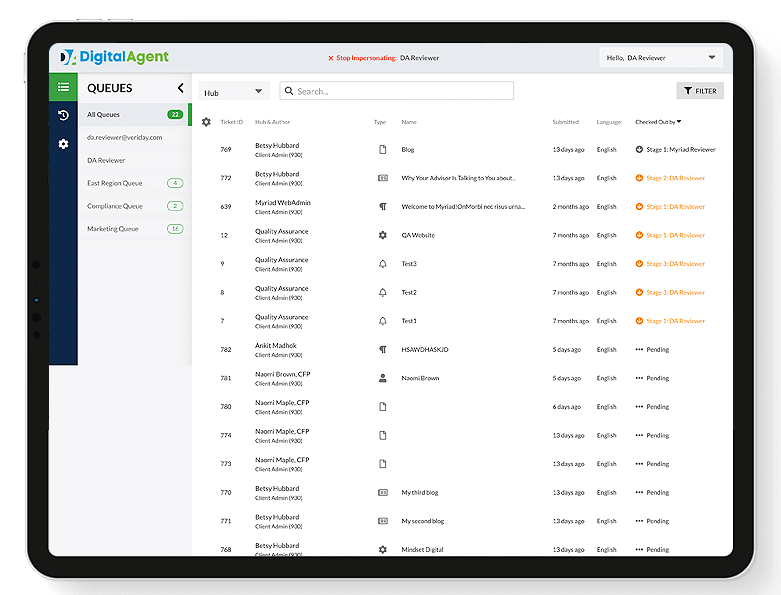Click the Filter button

pyautogui.click(x=700, y=91)
